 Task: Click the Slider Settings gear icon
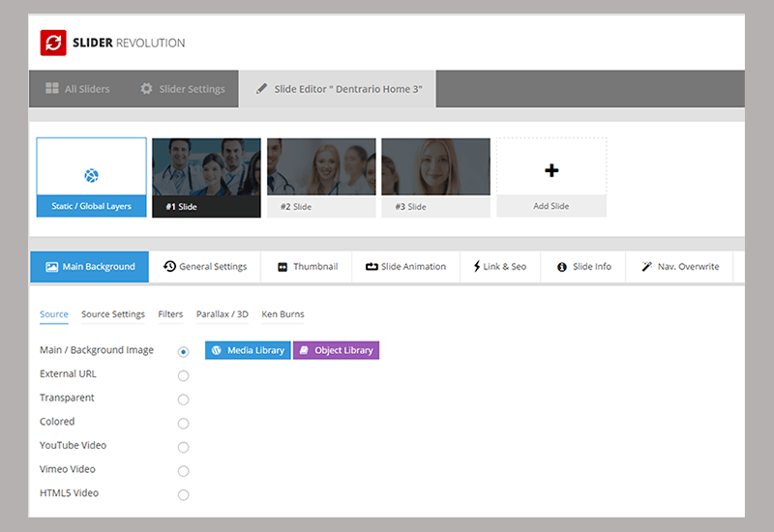pos(147,88)
